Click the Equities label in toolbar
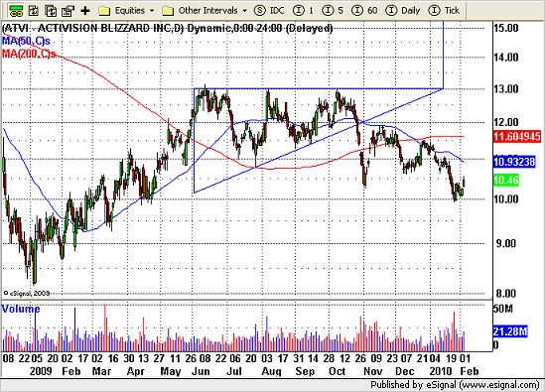Screen dimensions: 545x392 (130, 11)
